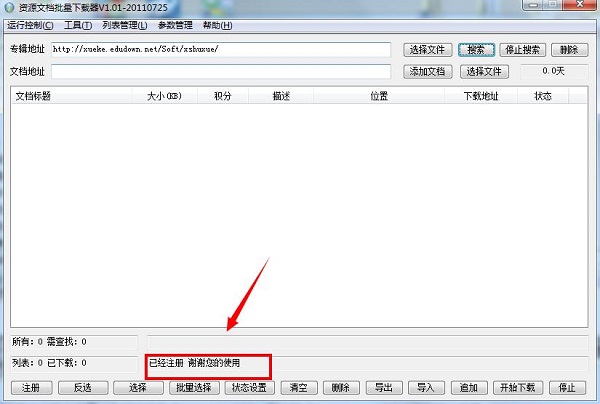This screenshot has width=600, height=404.
Task: Click the app icon in title bar
Action: tap(9, 9)
